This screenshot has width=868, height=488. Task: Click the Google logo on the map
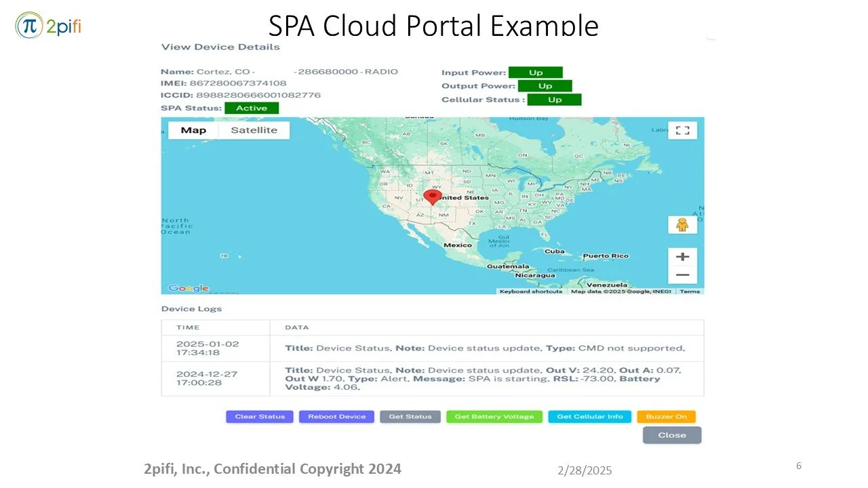(x=189, y=288)
